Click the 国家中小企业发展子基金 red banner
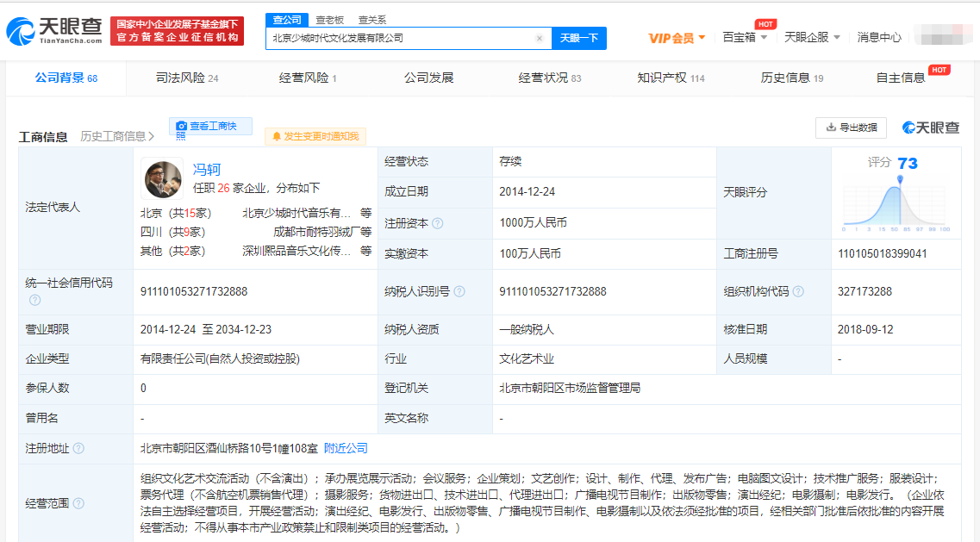Screen dimensions: 980x542 [x=177, y=31]
